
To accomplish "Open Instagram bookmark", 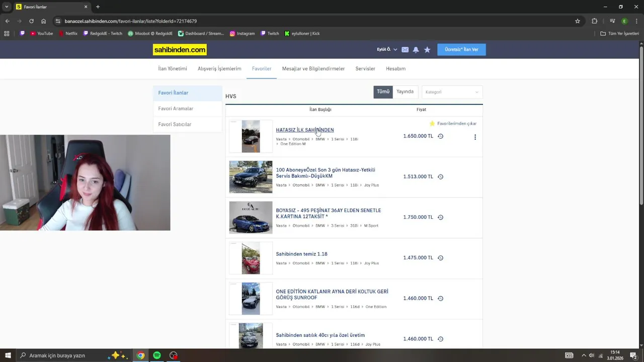I will click(242, 34).
